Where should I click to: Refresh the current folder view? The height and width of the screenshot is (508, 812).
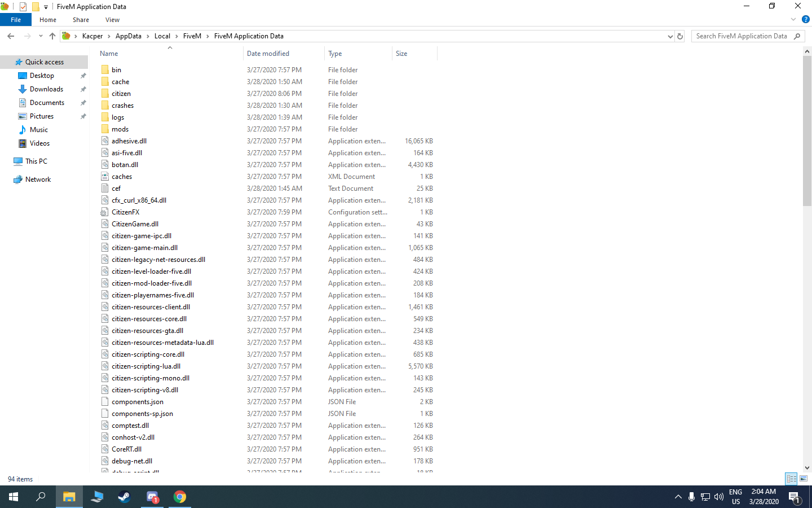tap(680, 36)
